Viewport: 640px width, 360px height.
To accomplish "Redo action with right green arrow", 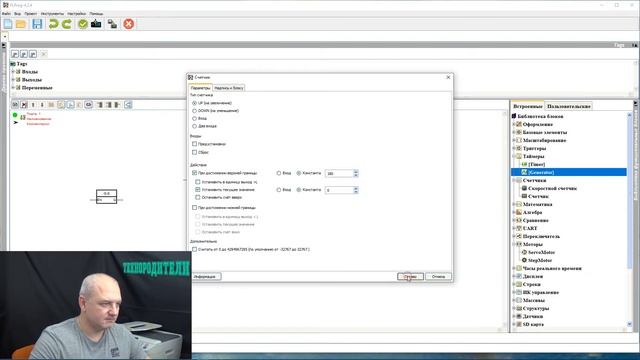I will (67, 24).
